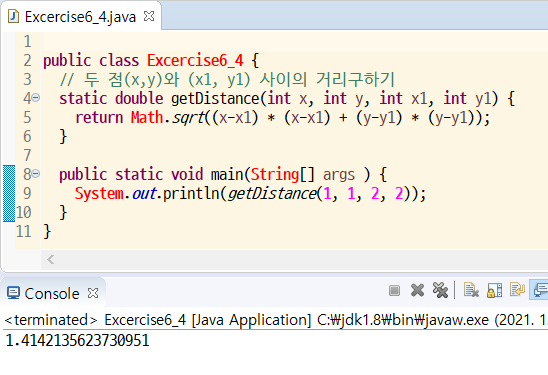Viewport: 548px width, 375px height.
Task: Remove the launch with the single X icon
Action: click(x=417, y=290)
